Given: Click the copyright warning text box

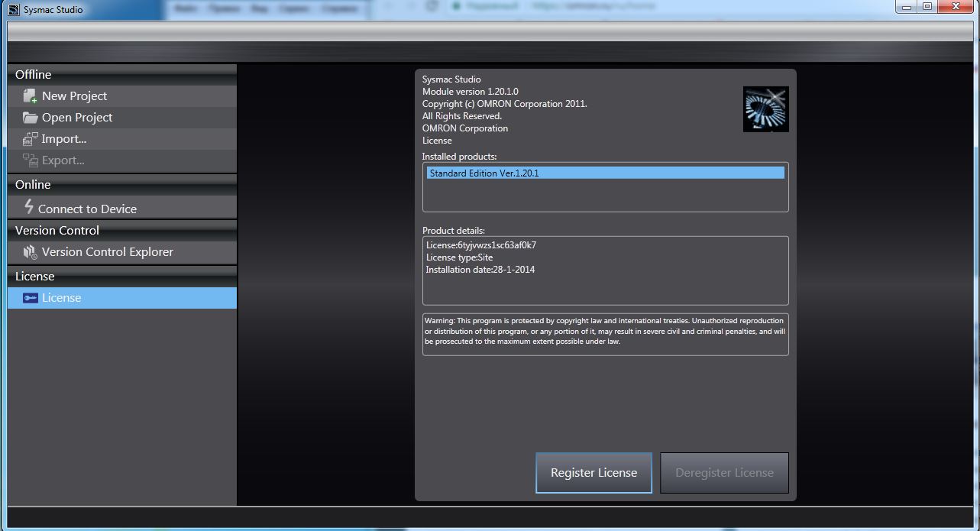Looking at the screenshot, I should [x=605, y=334].
